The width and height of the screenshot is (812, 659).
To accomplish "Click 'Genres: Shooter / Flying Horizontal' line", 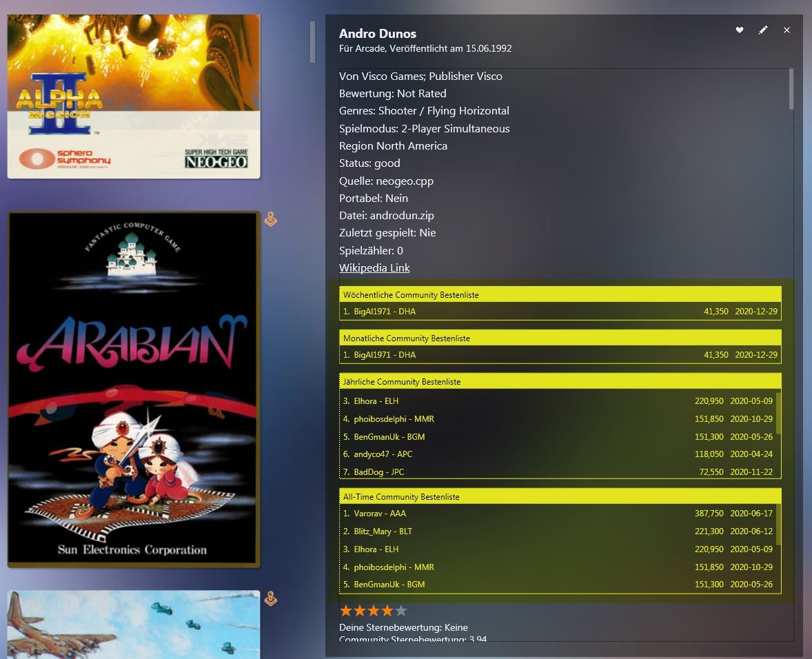I will point(424,111).
